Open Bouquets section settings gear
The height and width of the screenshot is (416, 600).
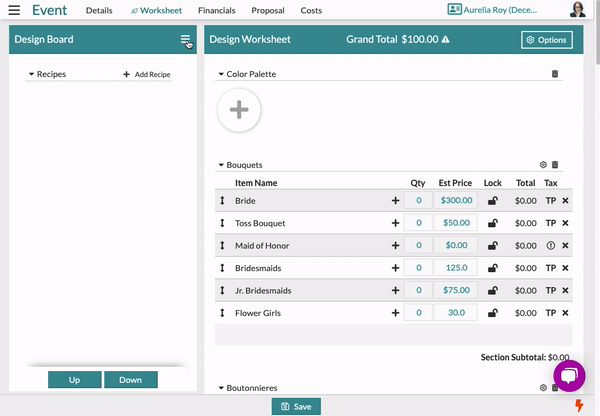tap(543, 165)
